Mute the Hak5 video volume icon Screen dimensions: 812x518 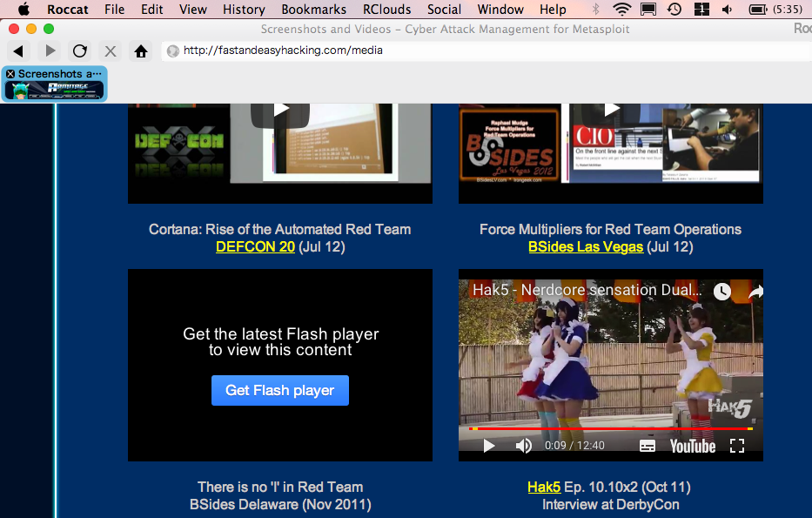coord(524,446)
